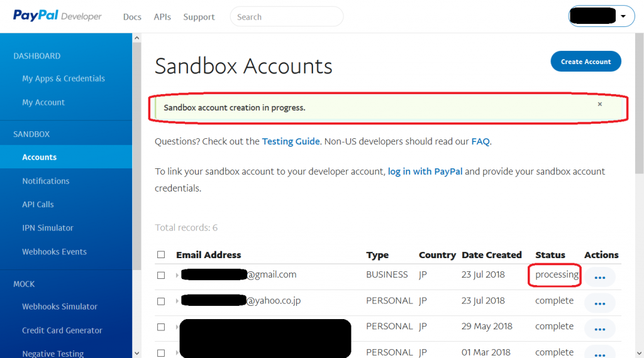
Task: Follow the log in with PayPal link
Action: coord(425,171)
